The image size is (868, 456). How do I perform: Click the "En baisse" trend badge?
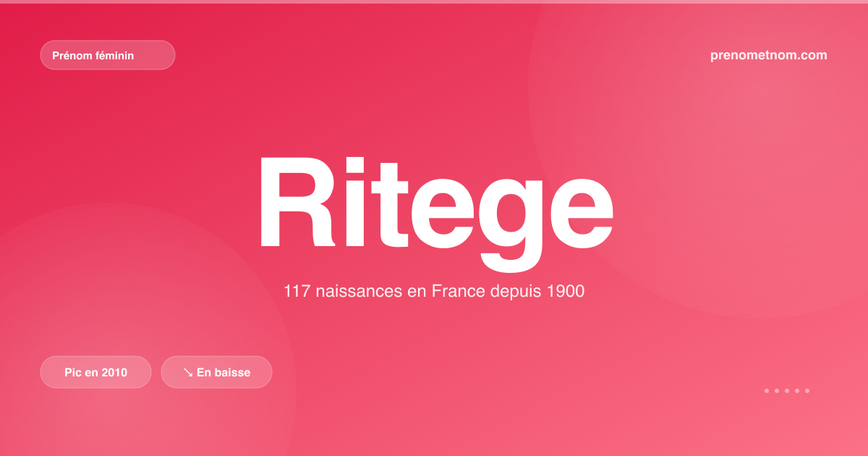click(216, 372)
